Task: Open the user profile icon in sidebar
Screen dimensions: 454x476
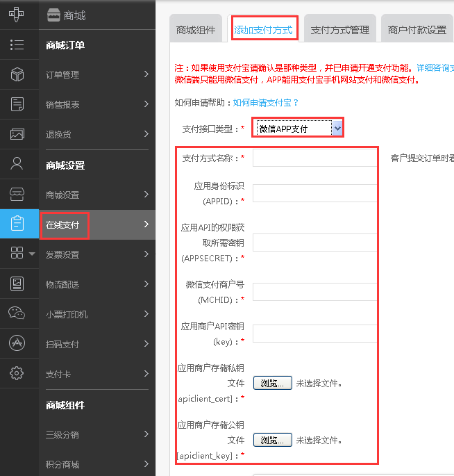Action: point(17,163)
